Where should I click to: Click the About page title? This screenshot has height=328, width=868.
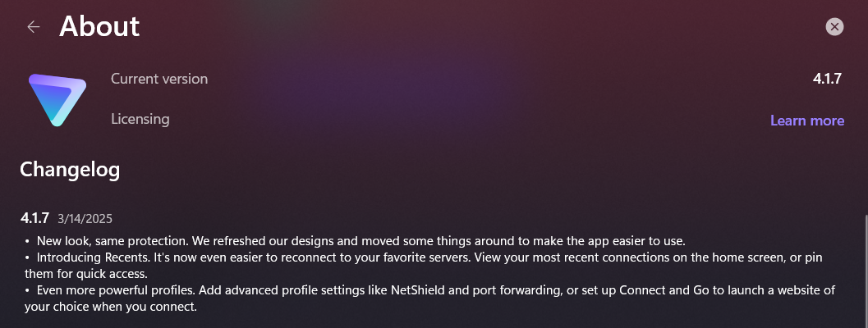click(x=99, y=26)
